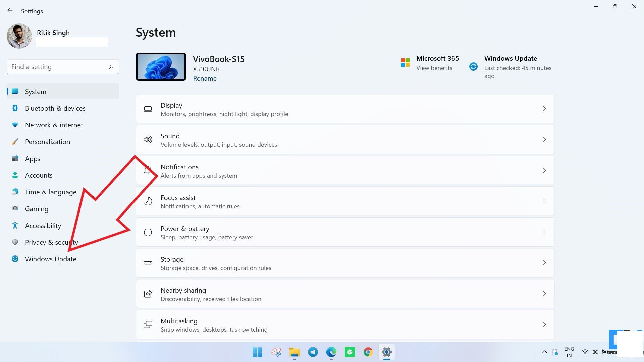
Task: Click the Settings gear in taskbar
Action: pos(386,352)
